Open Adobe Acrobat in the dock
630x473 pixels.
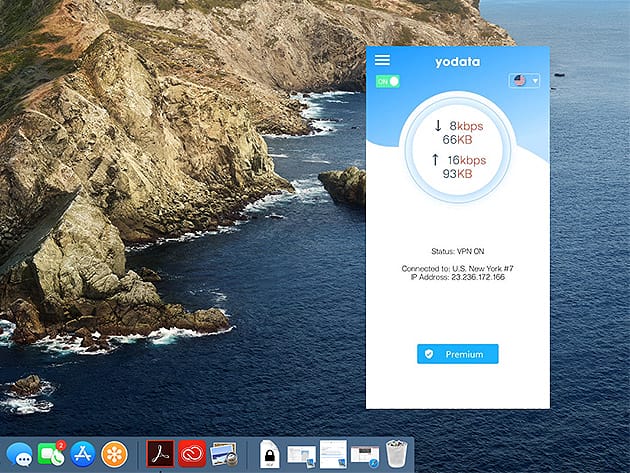[160, 455]
